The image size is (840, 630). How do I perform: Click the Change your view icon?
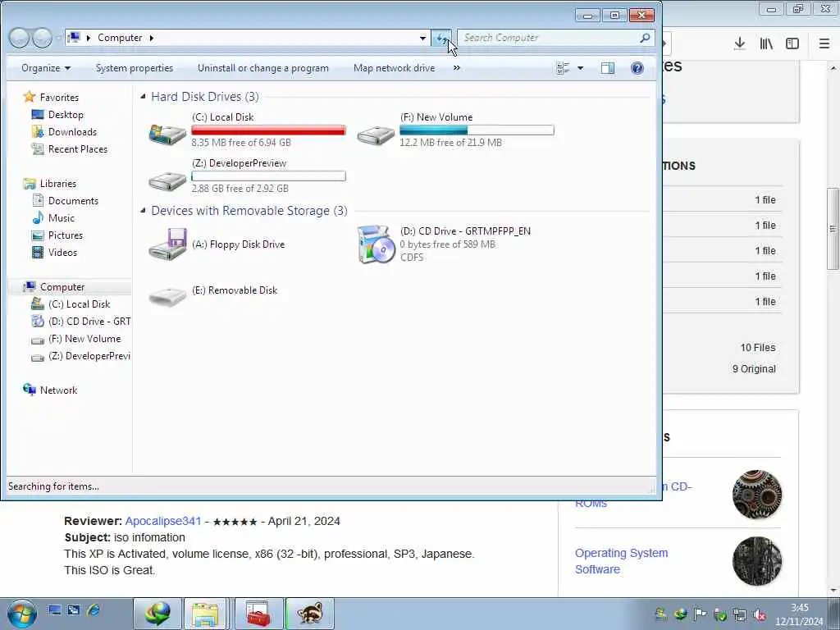[563, 68]
